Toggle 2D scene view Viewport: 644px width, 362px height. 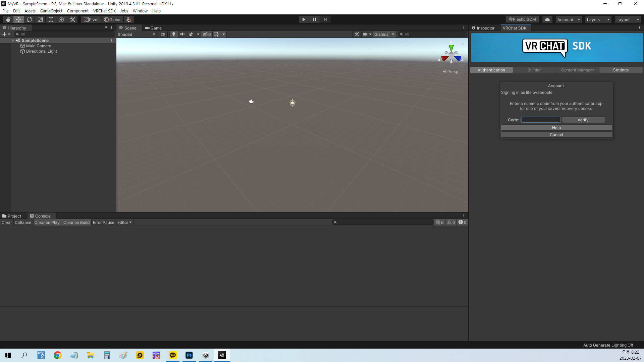click(163, 34)
